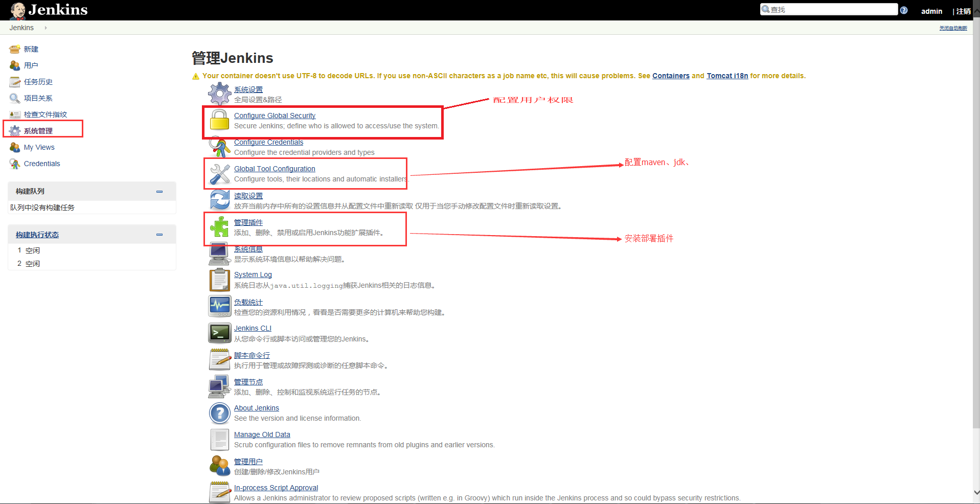Click the 管理插件 puzzle piece icon

[220, 227]
